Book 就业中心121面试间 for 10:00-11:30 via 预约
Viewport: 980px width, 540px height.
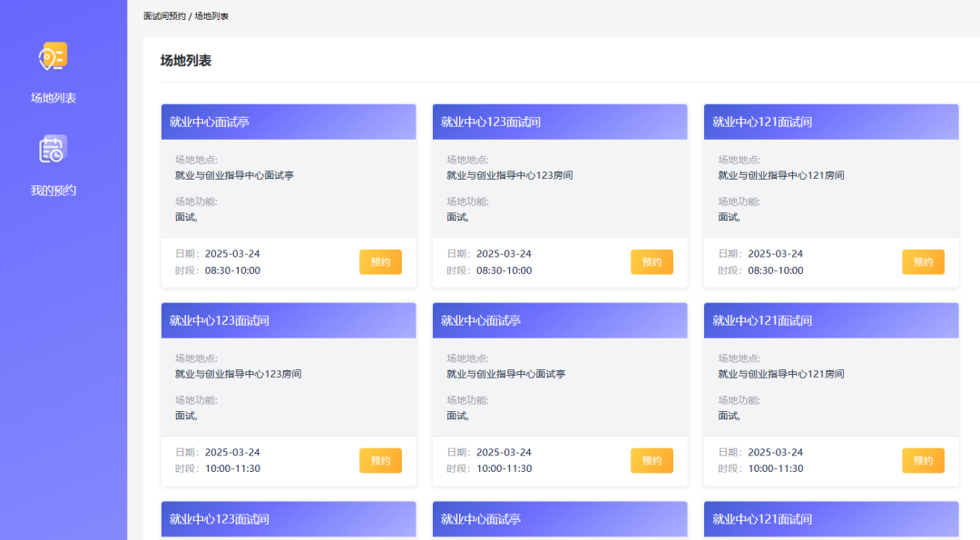(x=923, y=461)
